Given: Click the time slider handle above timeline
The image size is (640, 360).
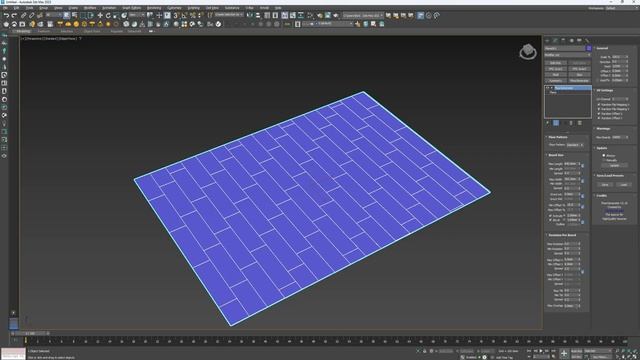Looking at the screenshot, I should tap(30, 333).
